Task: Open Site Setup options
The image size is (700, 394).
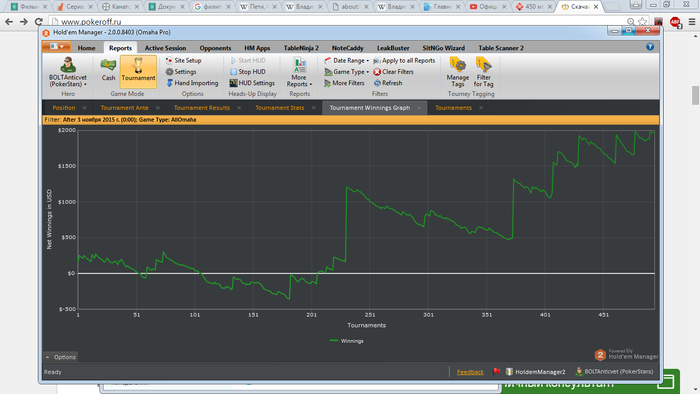Action: [x=183, y=60]
